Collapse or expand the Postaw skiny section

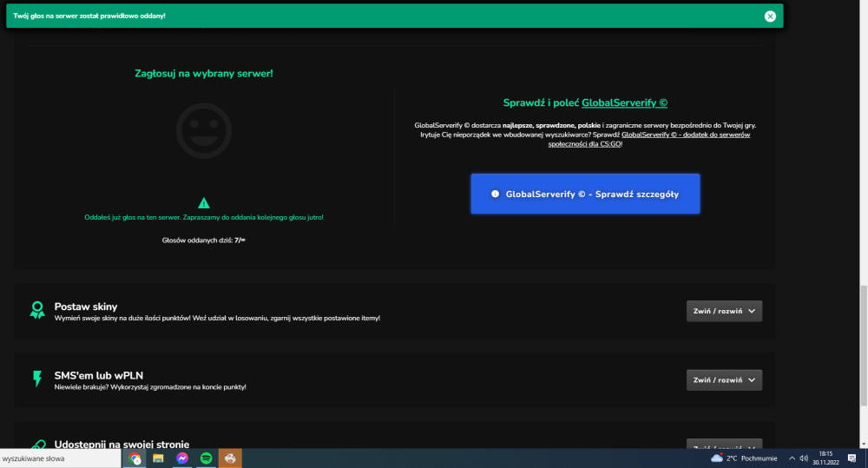click(724, 311)
